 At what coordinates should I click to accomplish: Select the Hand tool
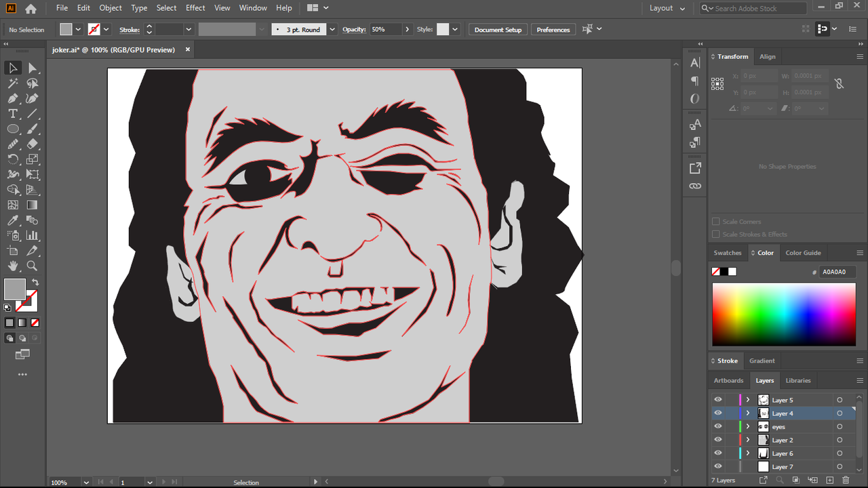[13, 266]
